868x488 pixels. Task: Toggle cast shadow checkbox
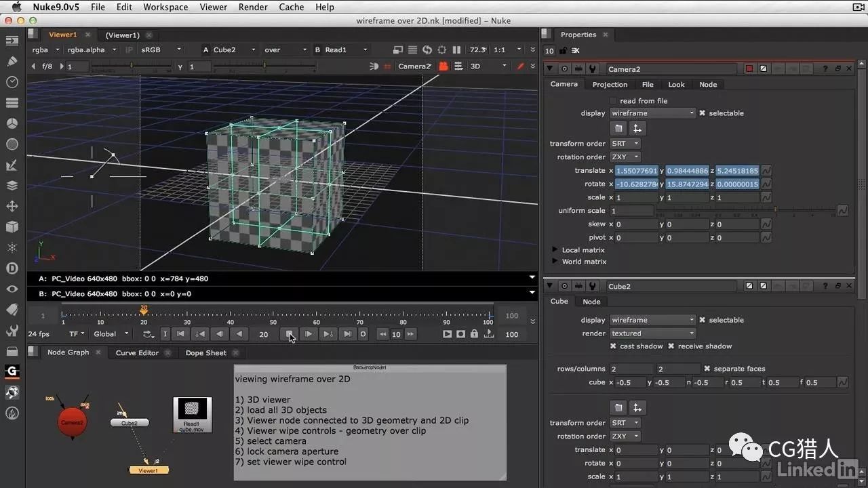[x=613, y=346]
